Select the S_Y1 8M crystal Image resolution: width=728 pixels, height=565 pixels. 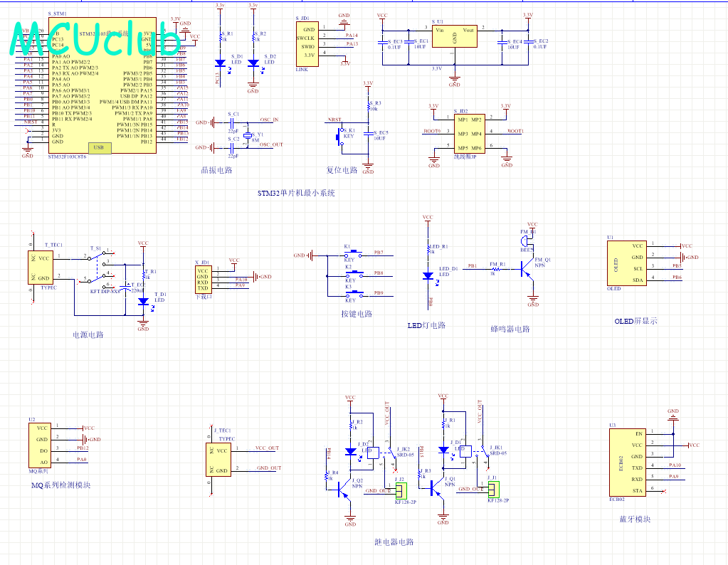point(248,135)
